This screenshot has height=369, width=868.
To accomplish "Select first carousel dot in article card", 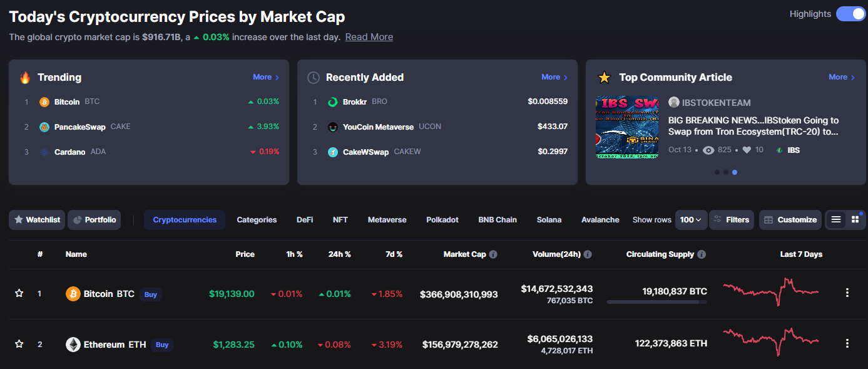I will click(717, 172).
